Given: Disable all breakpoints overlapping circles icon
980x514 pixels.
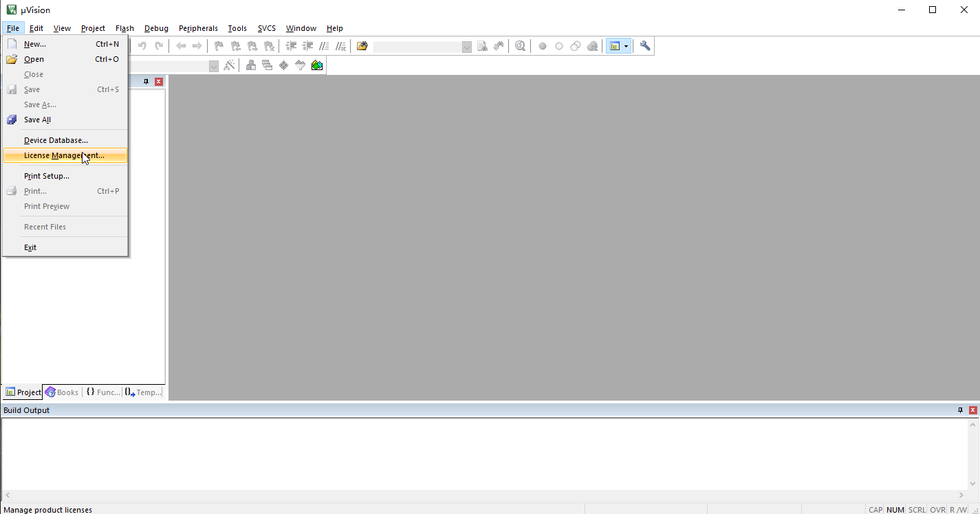Looking at the screenshot, I should (x=576, y=46).
